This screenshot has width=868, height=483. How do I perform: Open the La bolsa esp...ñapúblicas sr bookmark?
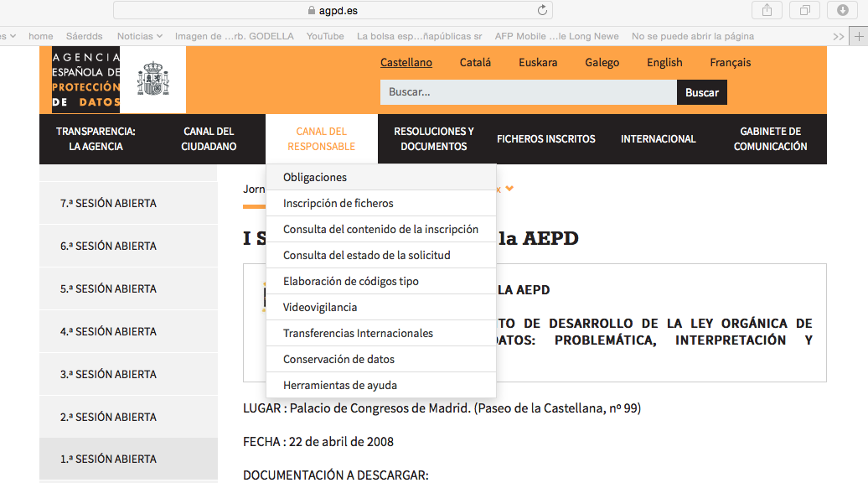[x=419, y=36]
